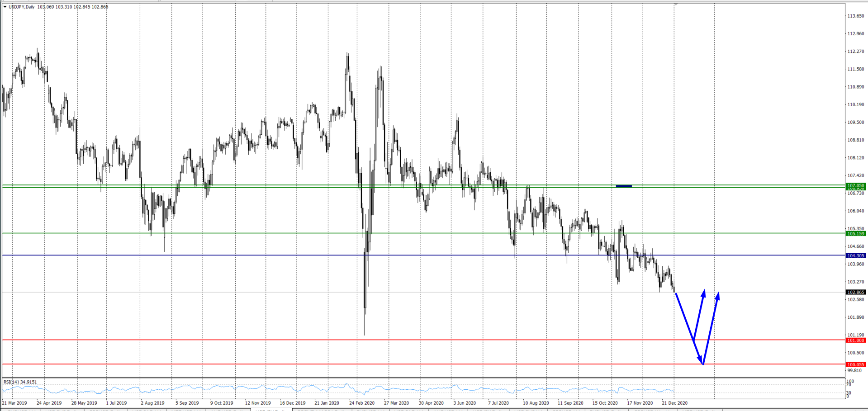Click the chart shift triangle on top edge

676,5
